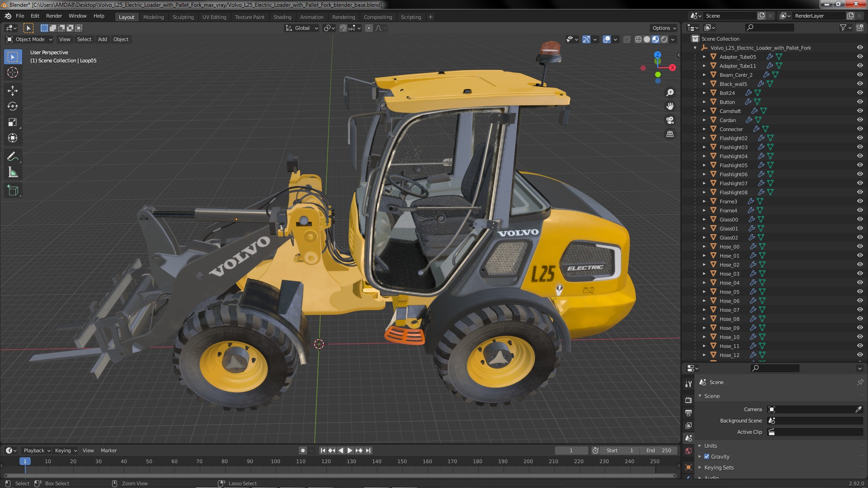
Task: Select the Transform tool
Action: (x=13, y=138)
